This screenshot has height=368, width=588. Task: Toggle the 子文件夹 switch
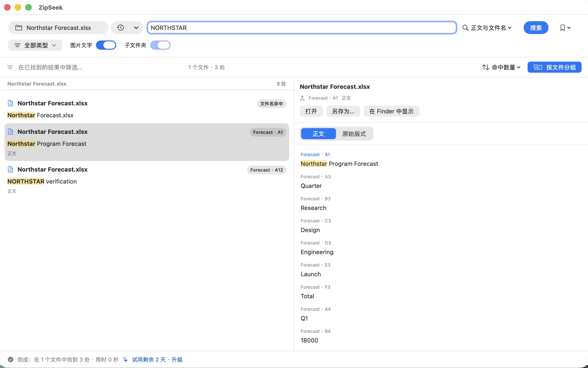coord(160,45)
